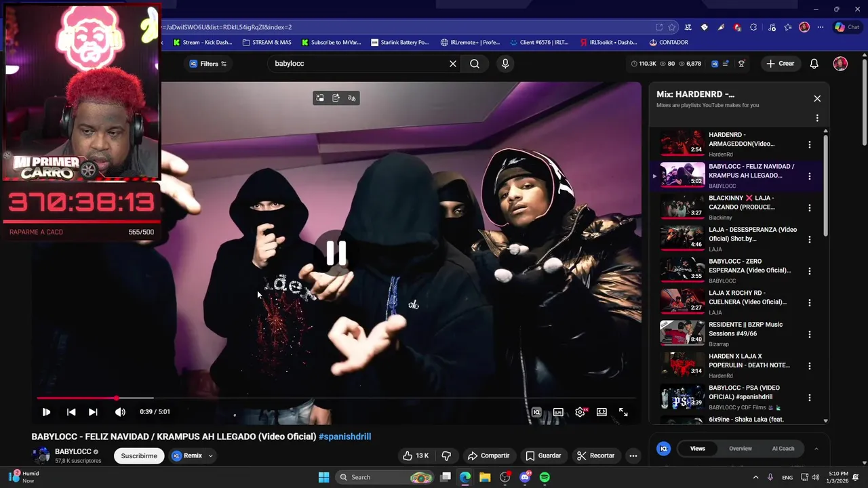Screen dimensions: 868x488
Task: Open File Explorer from the taskbar
Action: [485, 477]
